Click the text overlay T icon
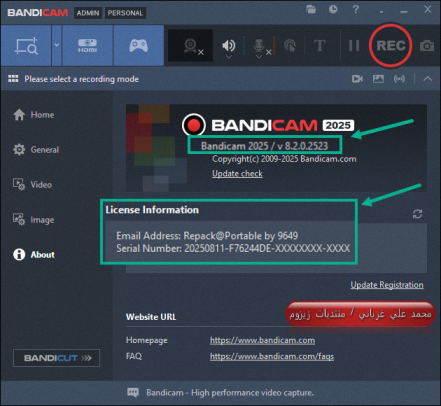Screen dimensions: 441x406 (x=319, y=46)
